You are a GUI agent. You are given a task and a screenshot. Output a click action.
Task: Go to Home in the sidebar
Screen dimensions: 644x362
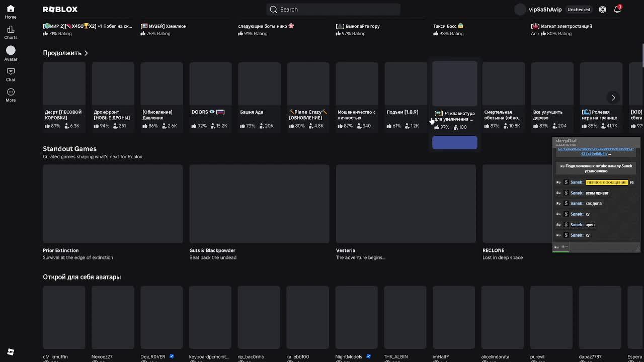click(x=11, y=12)
